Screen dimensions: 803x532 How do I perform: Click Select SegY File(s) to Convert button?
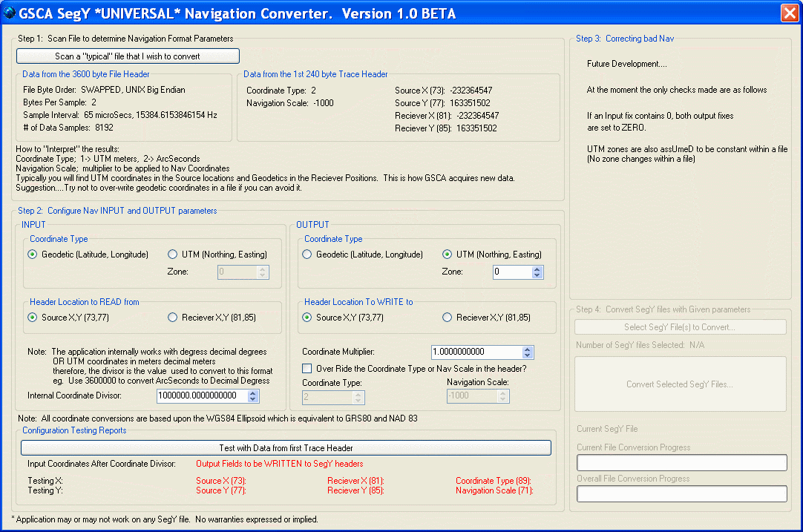(x=680, y=327)
